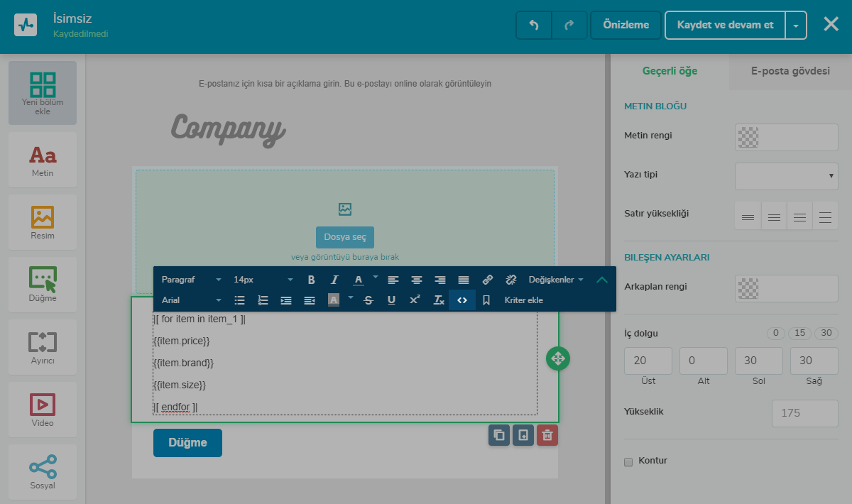Image resolution: width=852 pixels, height=504 pixels.
Task: Select the Resim image block
Action: [43, 222]
